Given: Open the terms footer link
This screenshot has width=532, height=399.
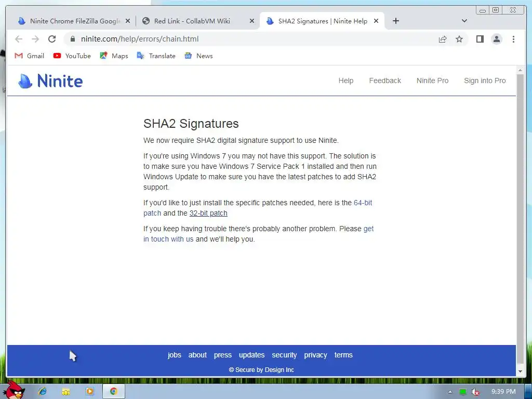Looking at the screenshot, I should pos(343,355).
